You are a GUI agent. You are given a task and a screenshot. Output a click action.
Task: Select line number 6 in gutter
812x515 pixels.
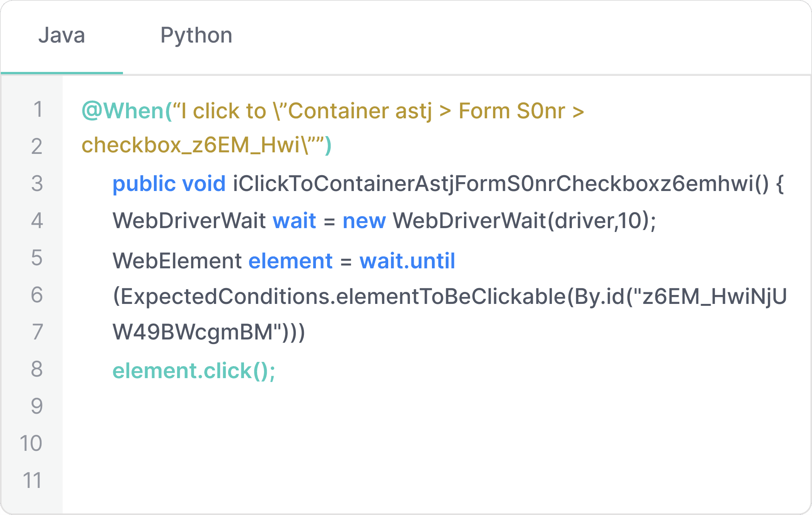point(37,295)
